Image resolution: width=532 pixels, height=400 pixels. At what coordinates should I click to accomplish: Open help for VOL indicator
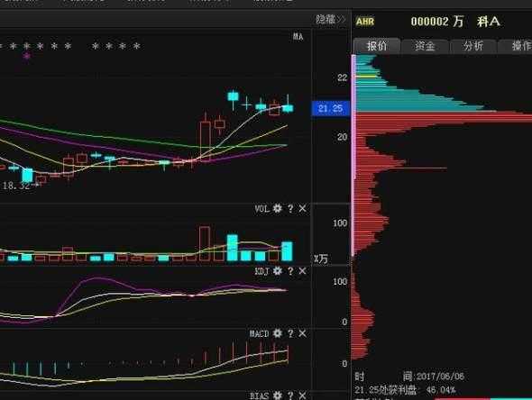coord(290,208)
